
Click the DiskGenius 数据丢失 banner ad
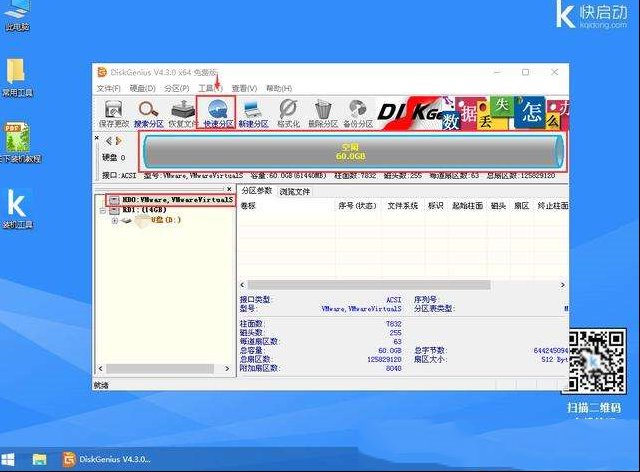point(473,113)
